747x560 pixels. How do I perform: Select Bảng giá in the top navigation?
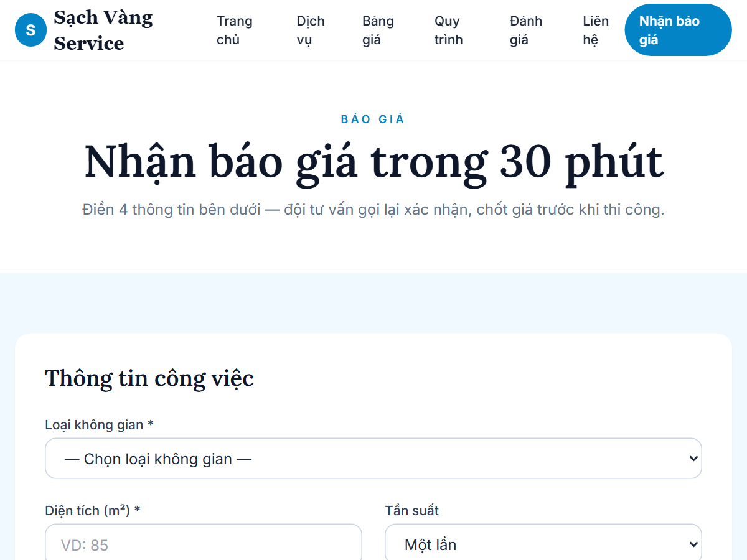click(x=378, y=30)
